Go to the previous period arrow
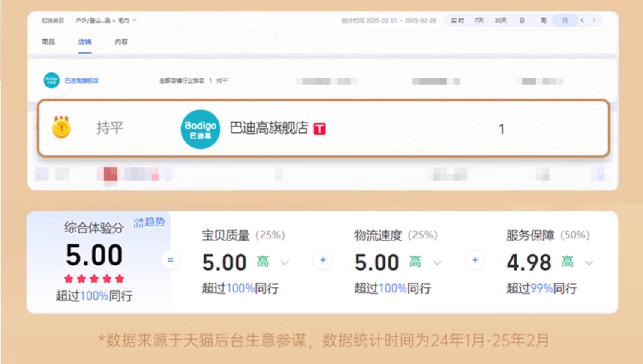The width and height of the screenshot is (643, 364). click(582, 20)
